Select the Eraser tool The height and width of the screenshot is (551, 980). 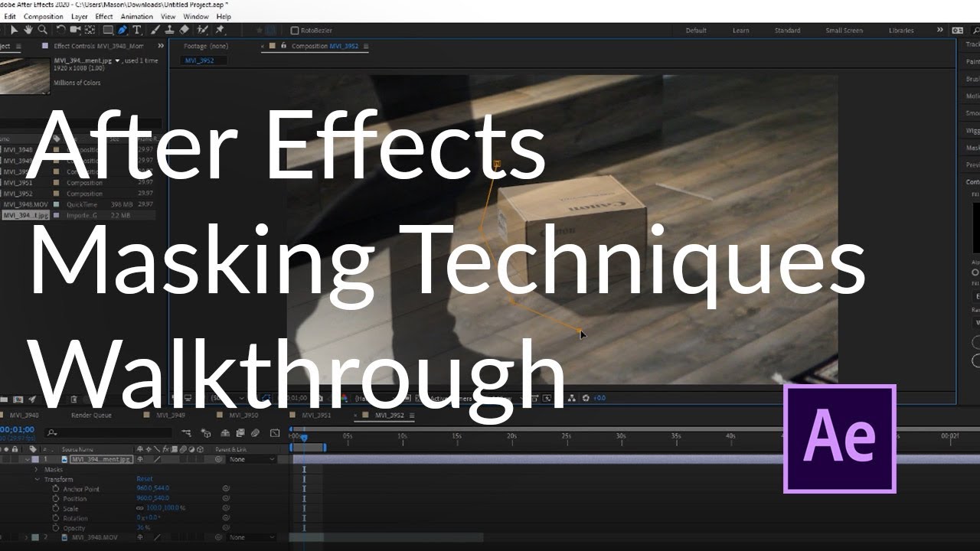[x=184, y=30]
